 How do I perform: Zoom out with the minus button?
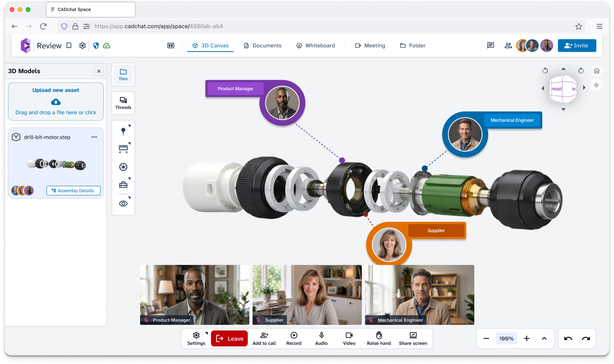[x=486, y=339]
